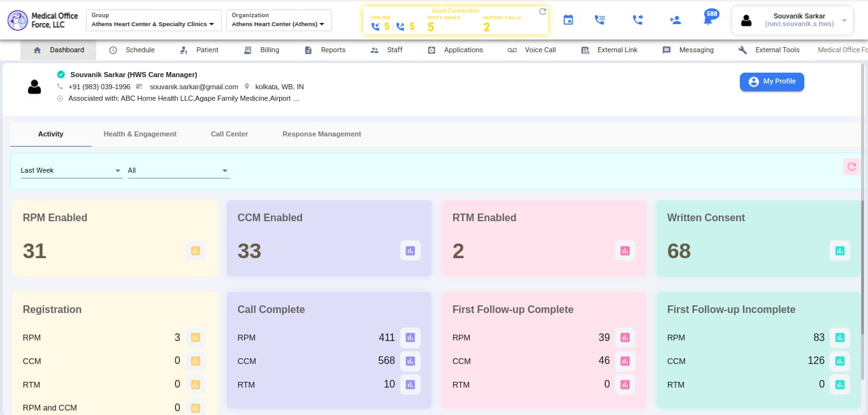Viewport: 868px width, 415px height.
Task: Expand the Group dropdown selector
Action: click(153, 20)
